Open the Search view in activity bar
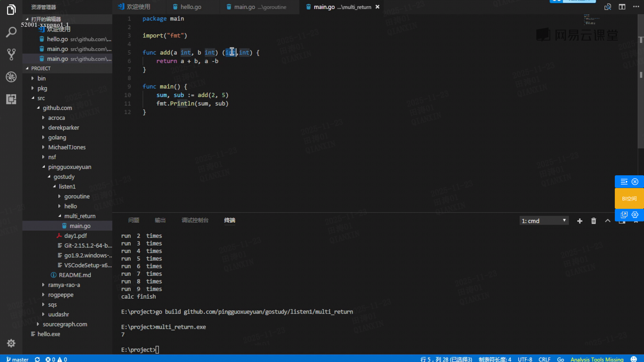This screenshot has height=362, width=644. [x=11, y=32]
